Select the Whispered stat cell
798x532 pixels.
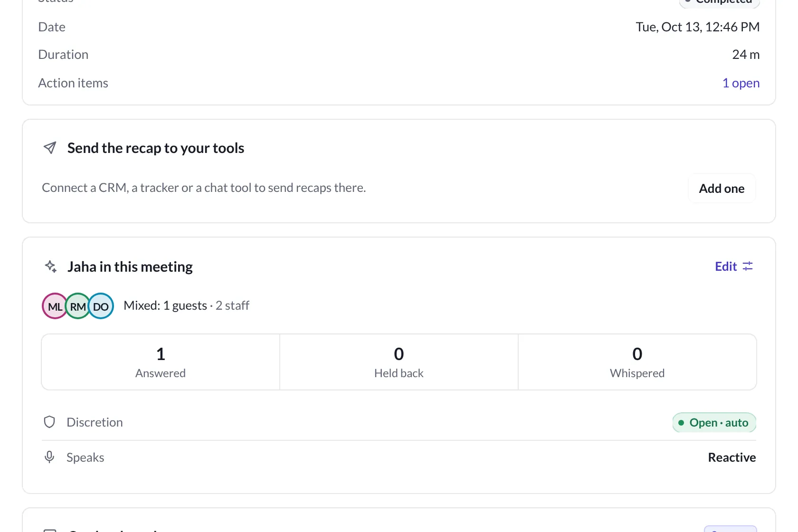pyautogui.click(x=637, y=362)
